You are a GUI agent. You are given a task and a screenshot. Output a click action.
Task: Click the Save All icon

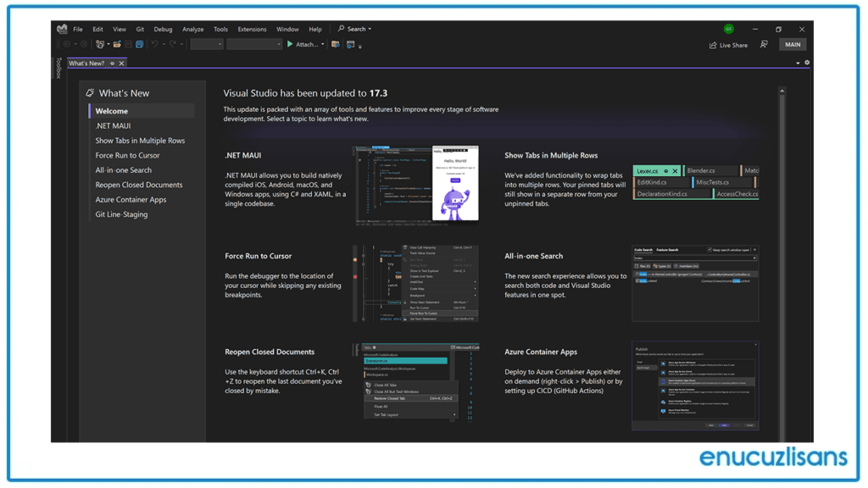click(138, 44)
